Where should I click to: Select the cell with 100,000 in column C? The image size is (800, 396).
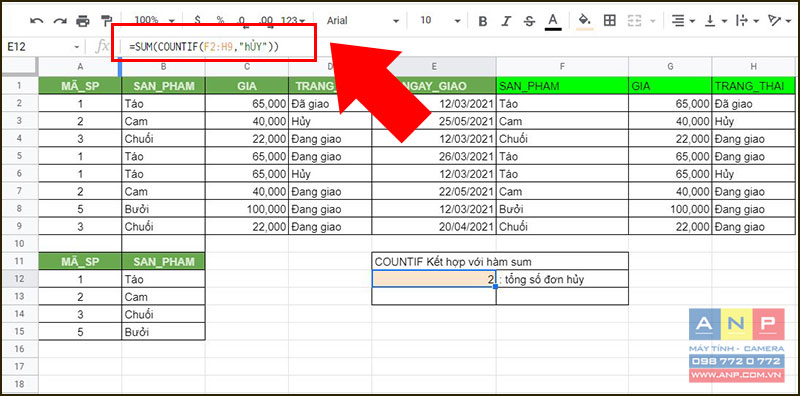click(x=247, y=209)
